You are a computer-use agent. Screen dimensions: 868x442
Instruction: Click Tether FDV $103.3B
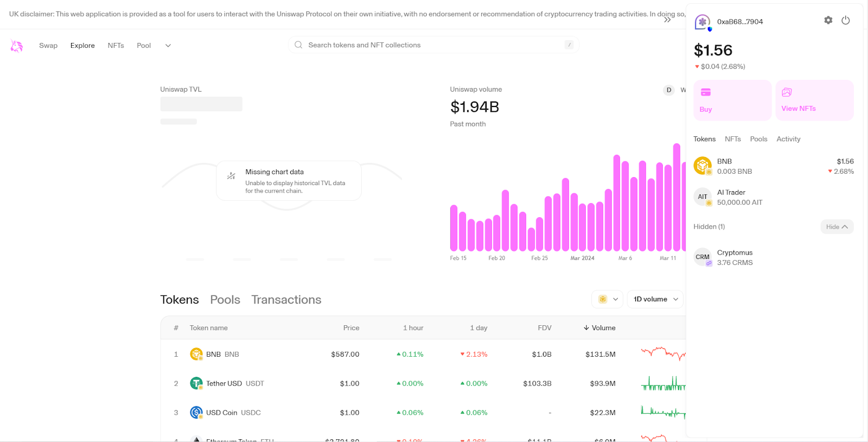pyautogui.click(x=537, y=383)
